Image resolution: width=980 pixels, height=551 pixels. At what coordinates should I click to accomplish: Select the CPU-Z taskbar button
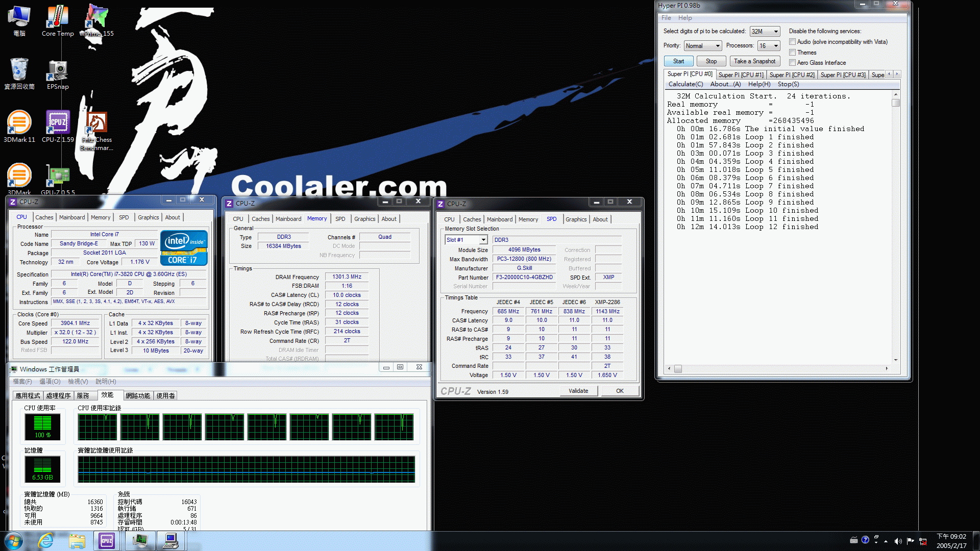coord(107,541)
